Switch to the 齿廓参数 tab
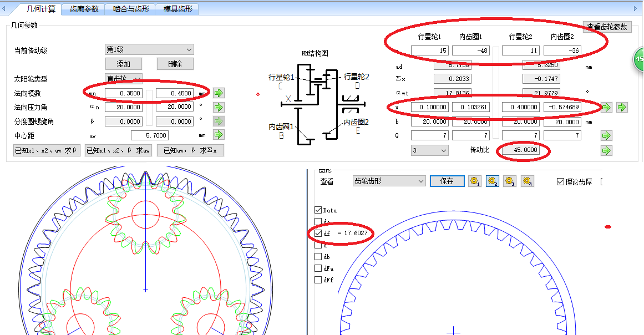The height and width of the screenshot is (335, 644). click(84, 9)
